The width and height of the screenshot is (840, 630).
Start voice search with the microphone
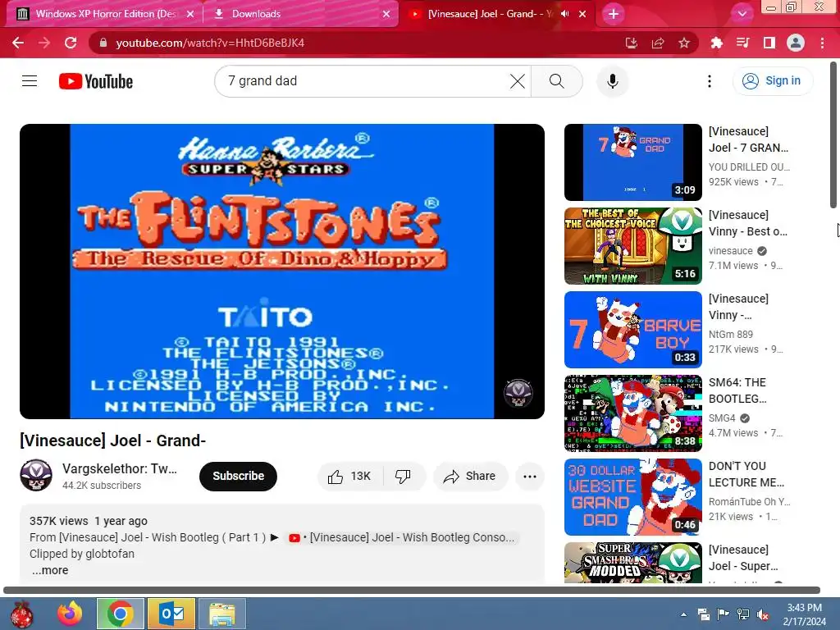[x=612, y=81]
